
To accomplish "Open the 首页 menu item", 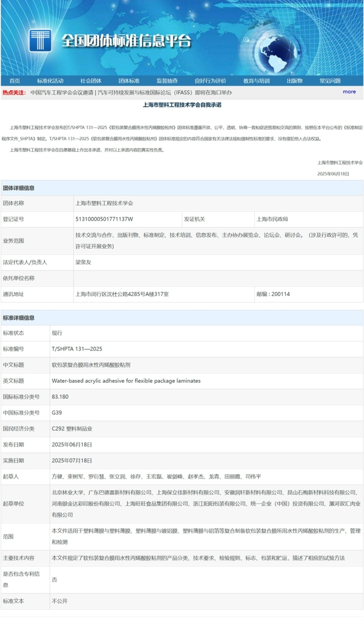I will 14,81.
